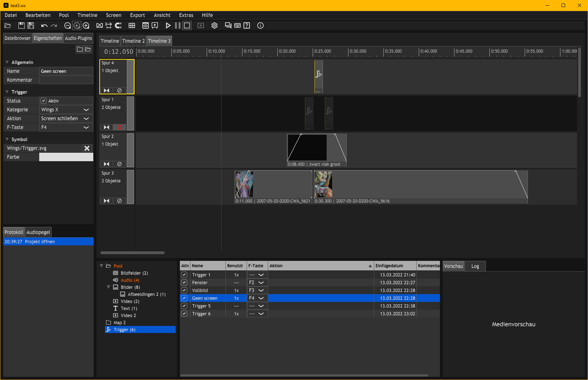Viewport: 588px width, 380px height.
Task: Save project with first floppy disk icon
Action: click(x=22, y=25)
